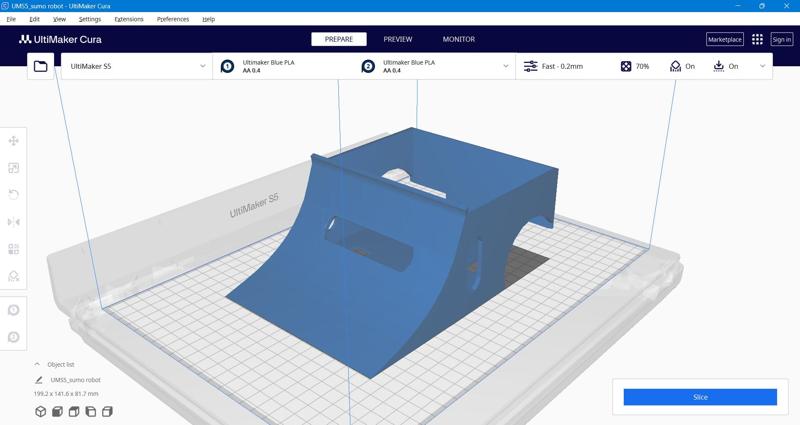Open the File menu
Image resolution: width=800 pixels, height=425 pixels.
pos(11,19)
